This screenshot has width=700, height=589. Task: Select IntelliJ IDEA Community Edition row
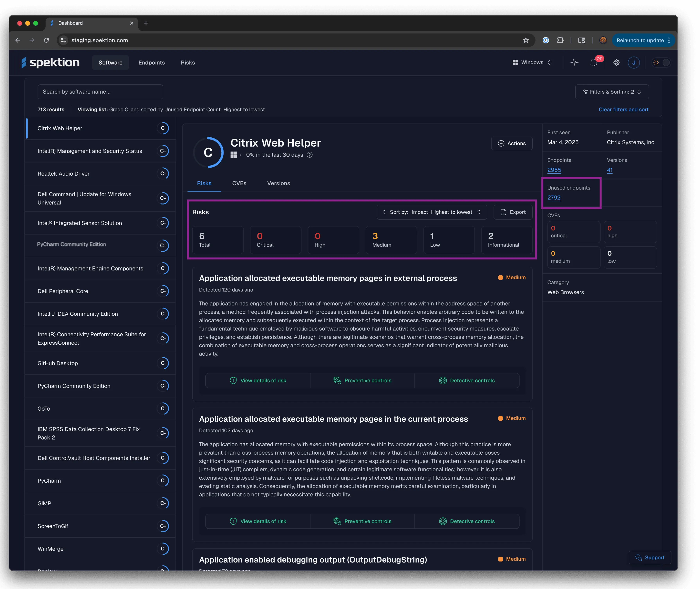(x=101, y=314)
